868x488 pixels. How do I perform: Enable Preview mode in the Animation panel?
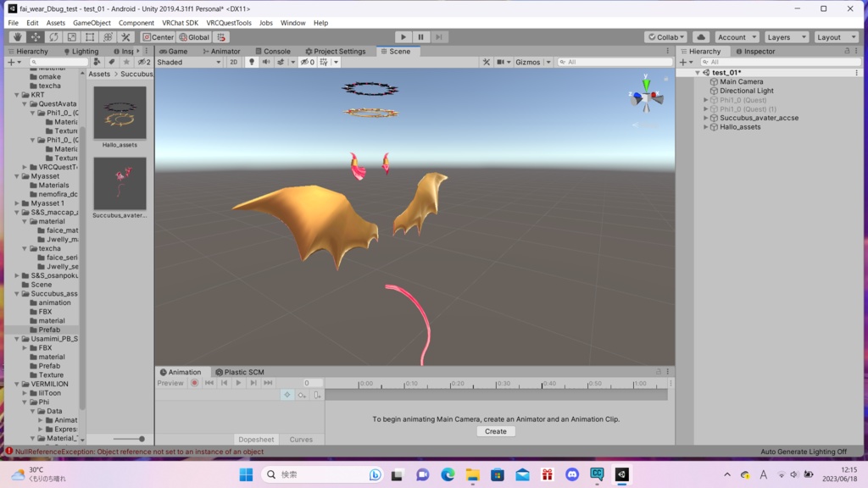tap(170, 382)
